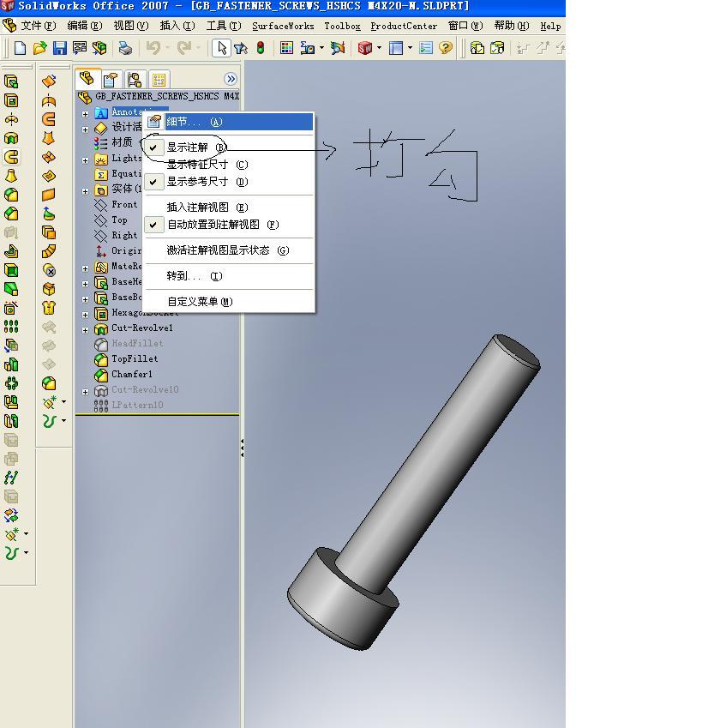Open the Toolbox menu
720x728 pixels.
click(342, 26)
